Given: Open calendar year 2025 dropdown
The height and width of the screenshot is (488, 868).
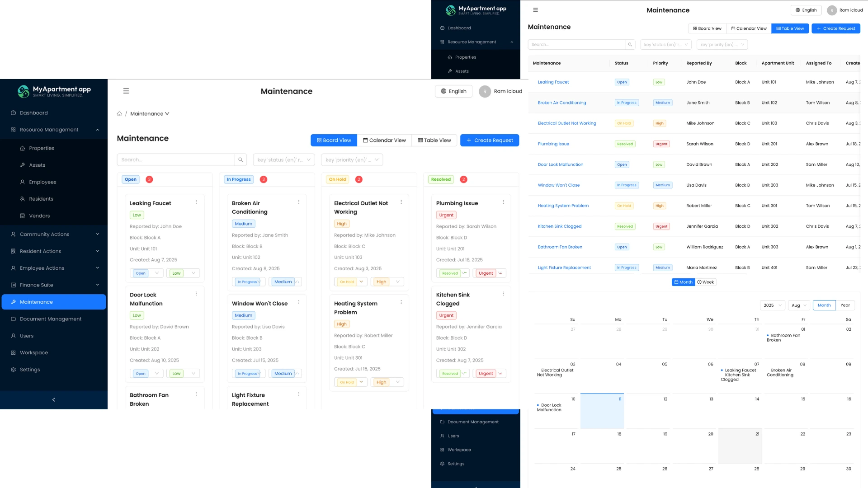Looking at the screenshot, I should pyautogui.click(x=772, y=305).
